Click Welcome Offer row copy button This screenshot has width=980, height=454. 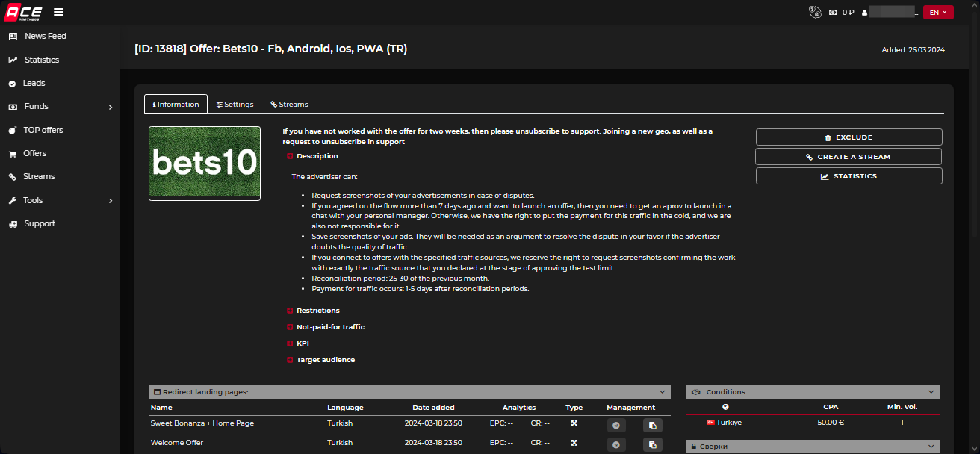coord(652,445)
